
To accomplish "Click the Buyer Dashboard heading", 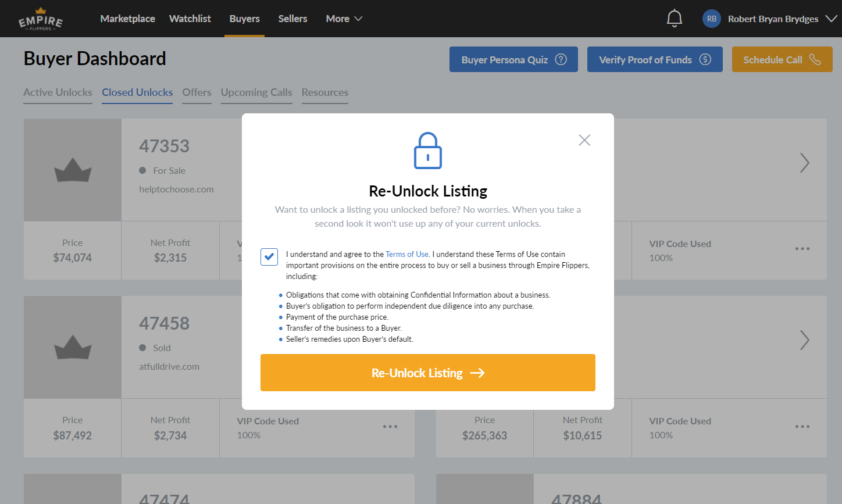I will point(95,59).
